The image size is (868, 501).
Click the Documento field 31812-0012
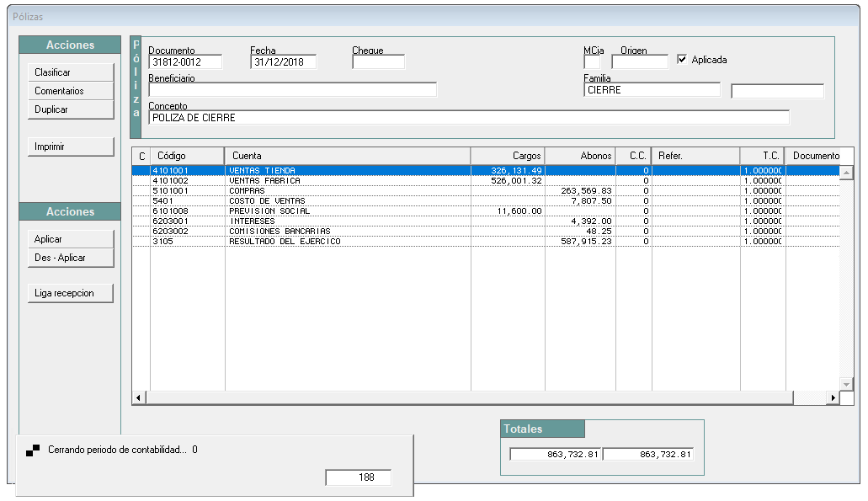pos(185,62)
